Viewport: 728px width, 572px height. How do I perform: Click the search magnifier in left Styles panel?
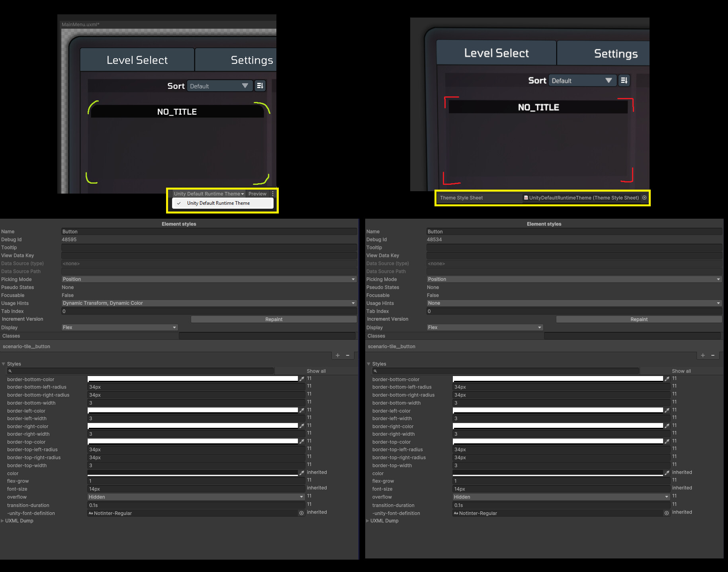(10, 371)
